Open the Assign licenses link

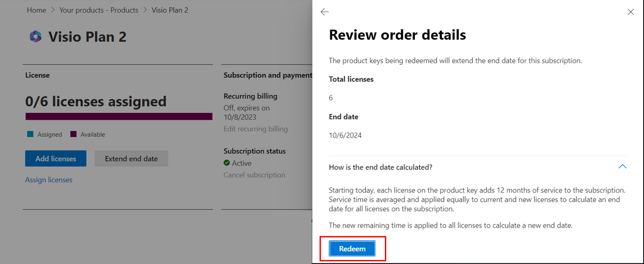coord(49,180)
